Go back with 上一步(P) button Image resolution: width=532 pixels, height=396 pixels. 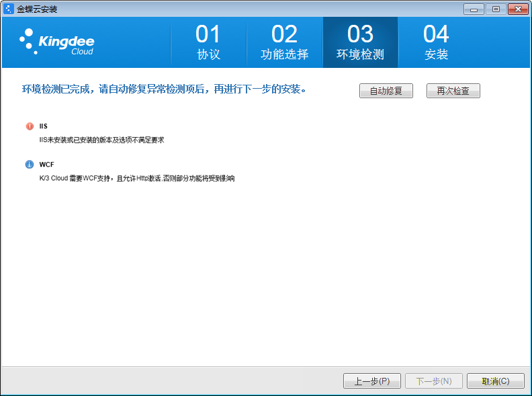click(x=372, y=381)
